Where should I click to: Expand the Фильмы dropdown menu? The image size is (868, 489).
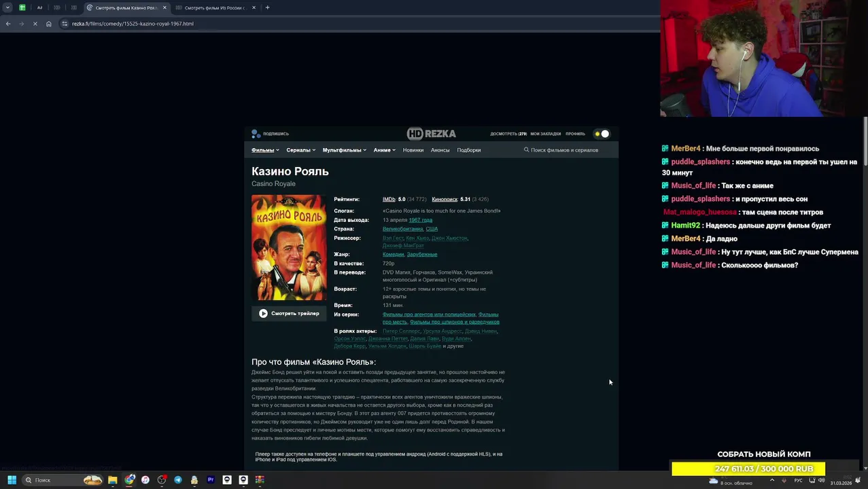coord(265,150)
